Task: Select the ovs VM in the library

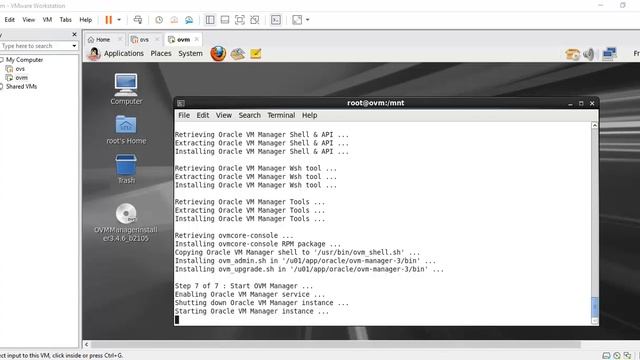Action: coord(20,69)
